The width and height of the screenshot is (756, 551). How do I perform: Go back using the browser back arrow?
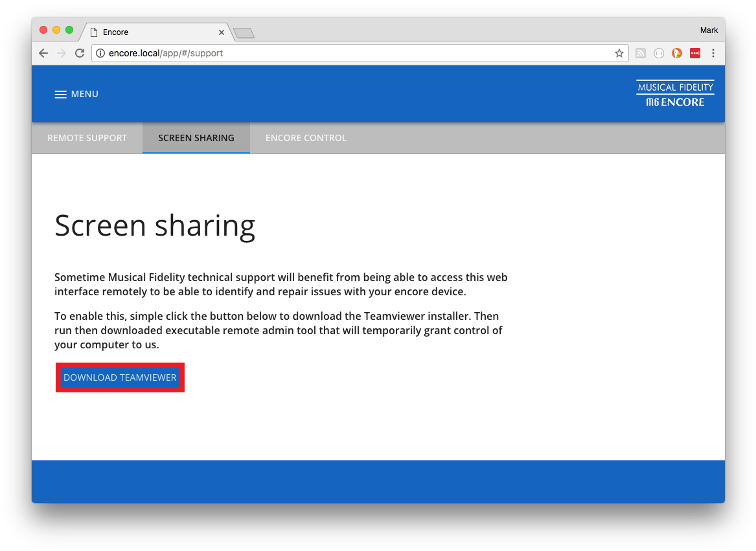pos(43,54)
